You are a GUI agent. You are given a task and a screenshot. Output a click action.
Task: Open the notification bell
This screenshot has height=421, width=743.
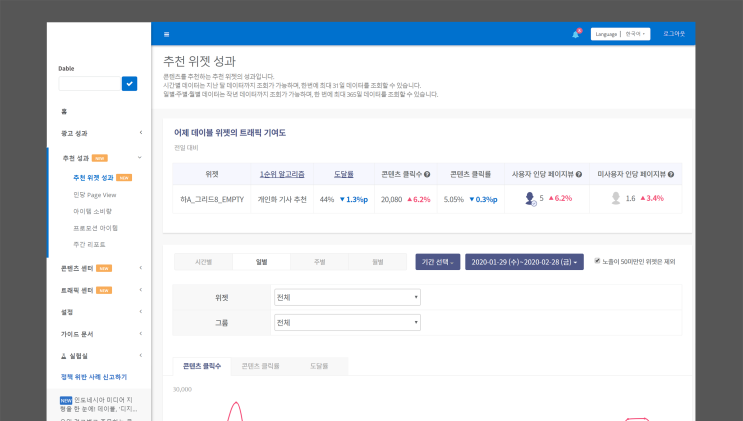576,34
